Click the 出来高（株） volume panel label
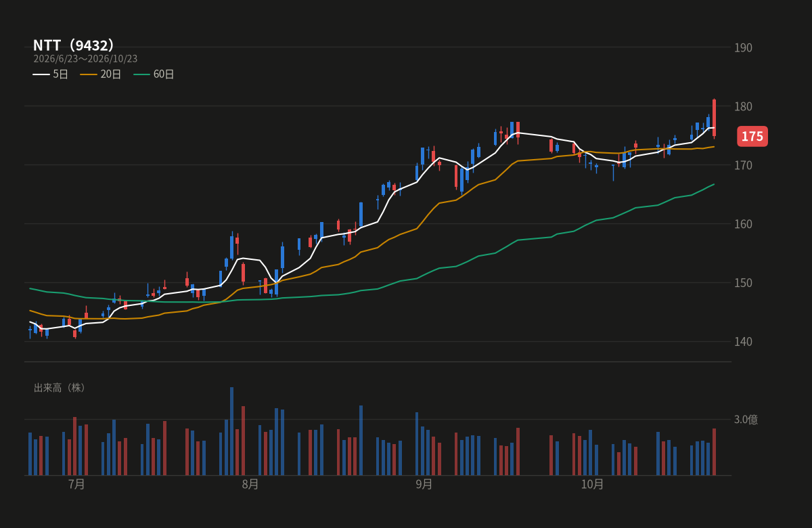Viewport: 812px width, 528px height. click(x=61, y=388)
